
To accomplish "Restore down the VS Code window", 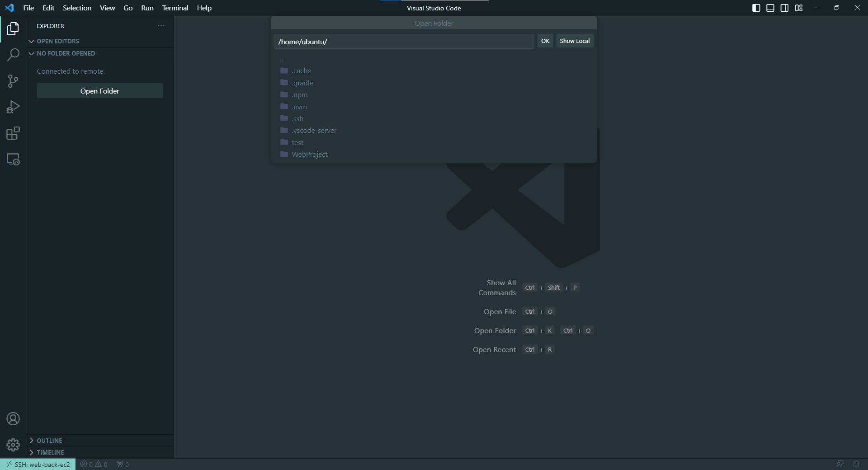I will coord(837,8).
